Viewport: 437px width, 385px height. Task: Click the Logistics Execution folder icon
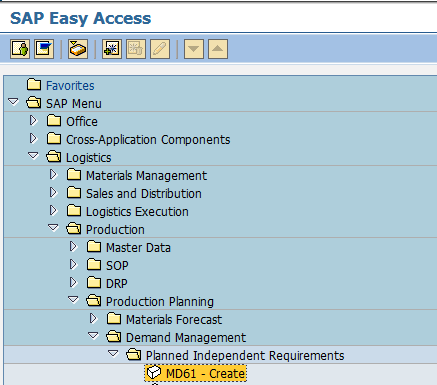(74, 211)
